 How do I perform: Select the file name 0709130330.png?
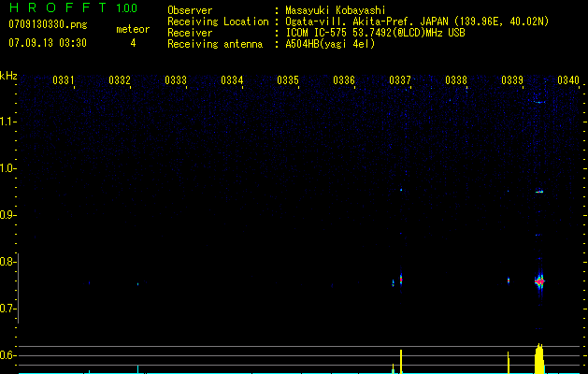(48, 24)
